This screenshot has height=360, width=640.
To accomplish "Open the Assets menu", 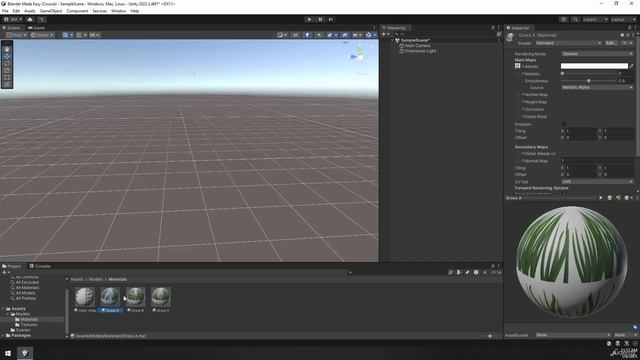I will point(30,11).
